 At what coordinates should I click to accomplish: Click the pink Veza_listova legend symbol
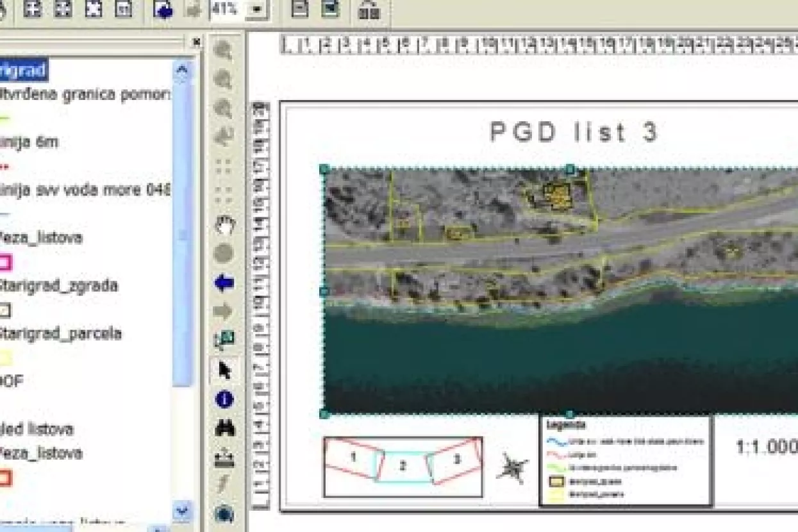tap(5, 262)
